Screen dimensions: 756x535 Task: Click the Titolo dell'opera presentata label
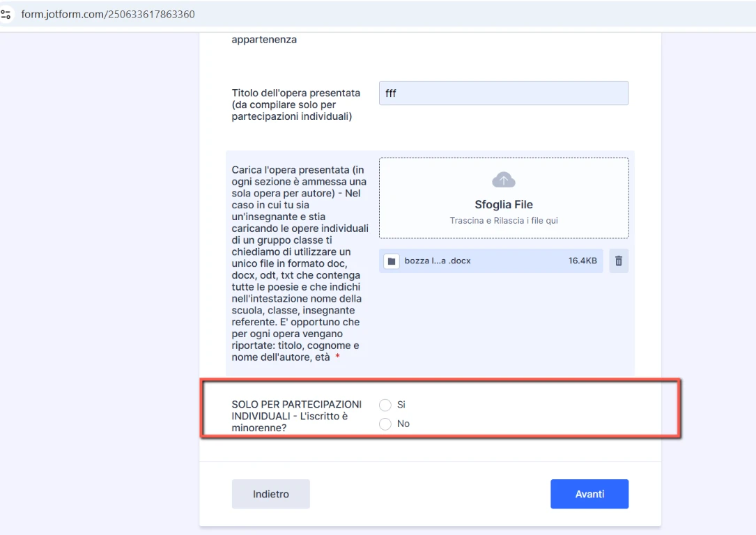(295, 104)
